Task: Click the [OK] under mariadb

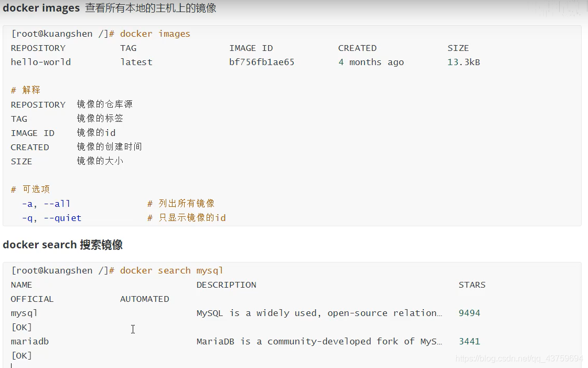Action: coord(22,355)
